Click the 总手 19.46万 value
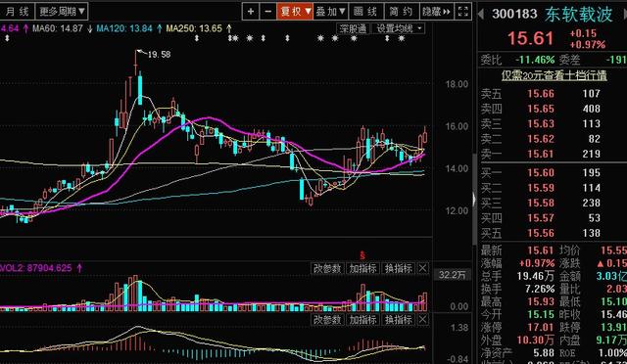 pyautogui.click(x=536, y=276)
